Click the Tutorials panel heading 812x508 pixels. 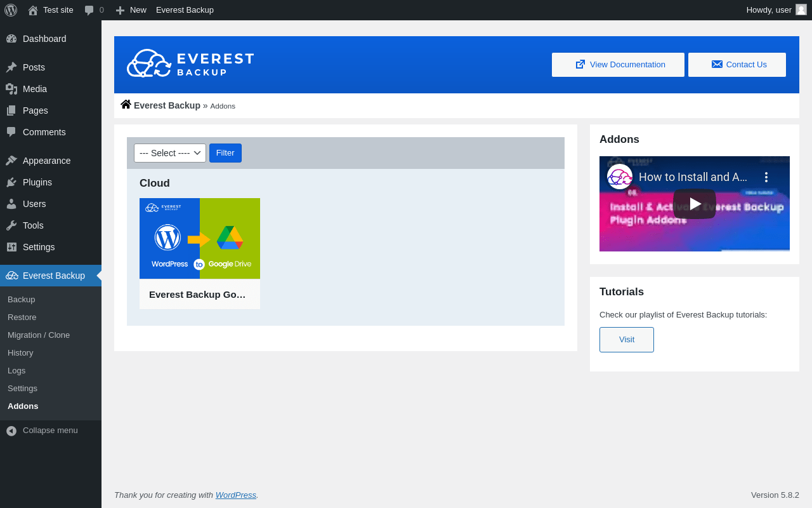(x=622, y=292)
